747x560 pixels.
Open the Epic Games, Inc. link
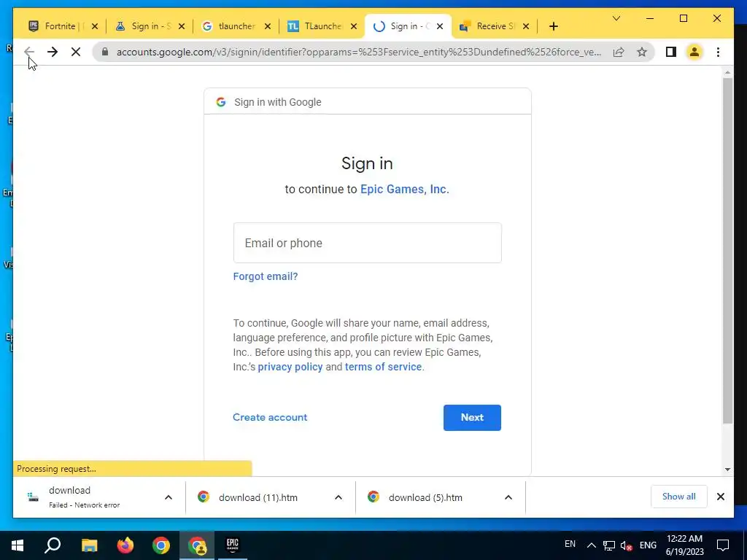[404, 189]
